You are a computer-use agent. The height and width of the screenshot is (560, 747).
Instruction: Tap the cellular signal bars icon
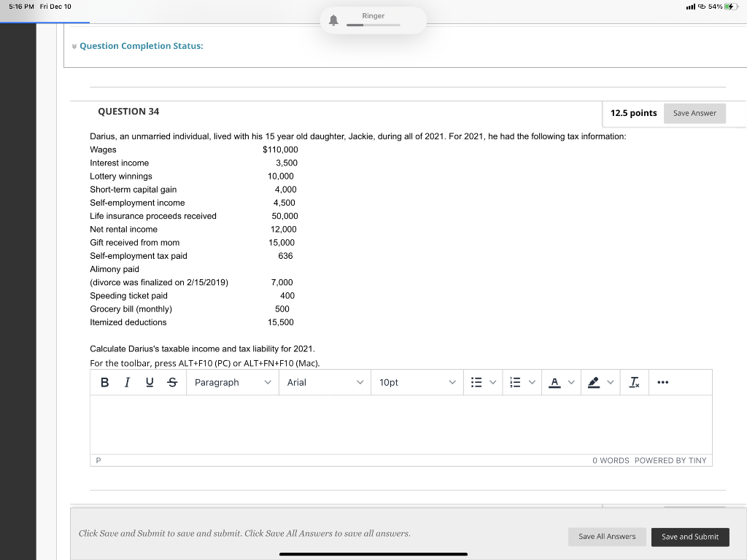(x=690, y=7)
